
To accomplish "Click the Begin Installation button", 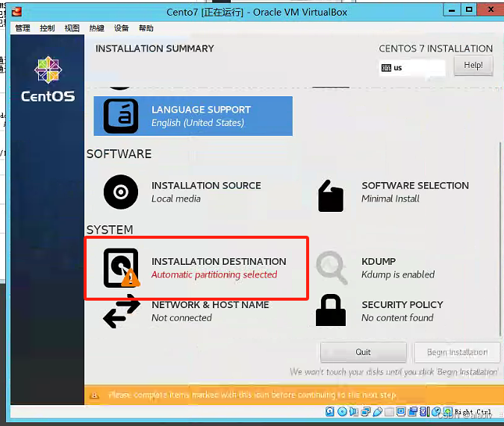I will (457, 352).
